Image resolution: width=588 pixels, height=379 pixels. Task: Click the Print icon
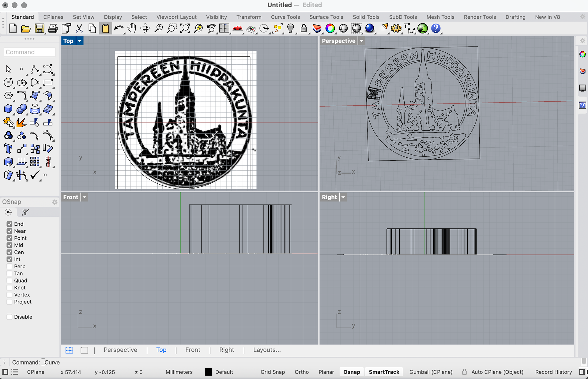point(53,28)
